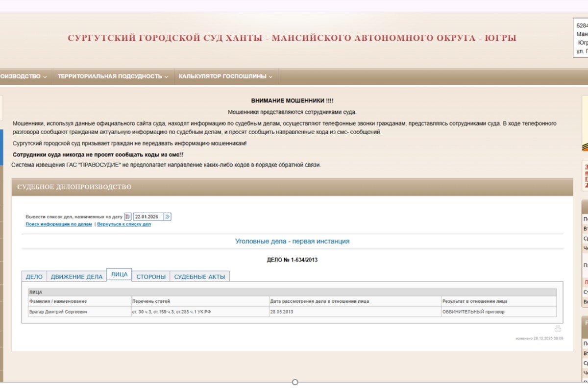The width and height of the screenshot is (588, 392).
Task: Switch to the Дело tab
Action: click(34, 277)
